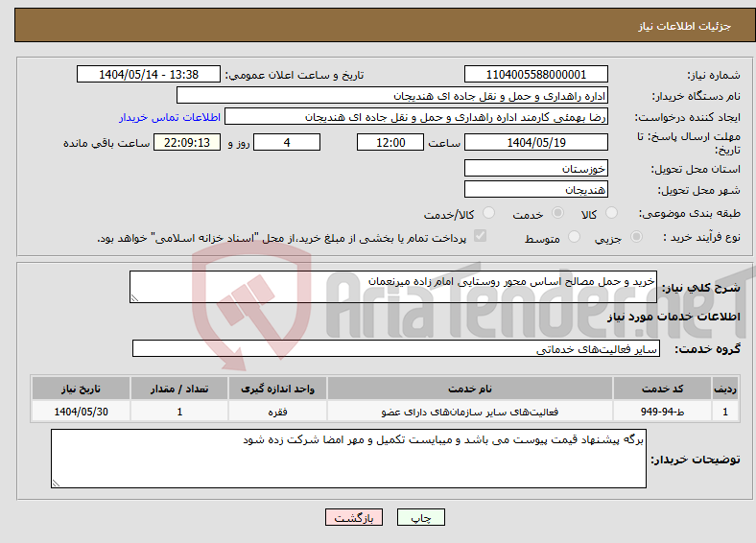This screenshot has height=543, width=756.
Task: Select the جزیی purchase type radio
Action: (636, 237)
